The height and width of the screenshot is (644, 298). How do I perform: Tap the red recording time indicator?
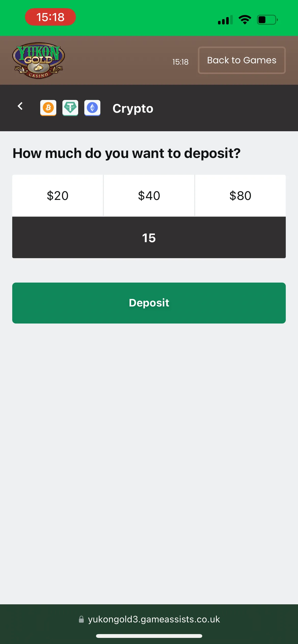[x=50, y=17]
